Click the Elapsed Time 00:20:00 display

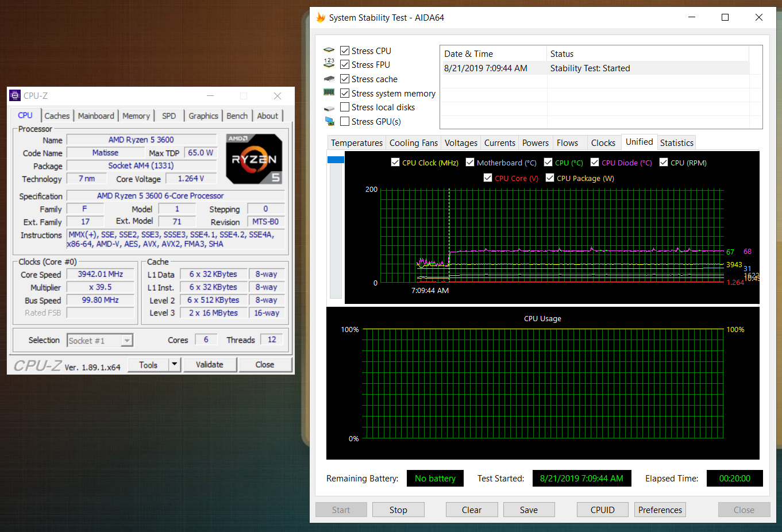click(x=735, y=478)
